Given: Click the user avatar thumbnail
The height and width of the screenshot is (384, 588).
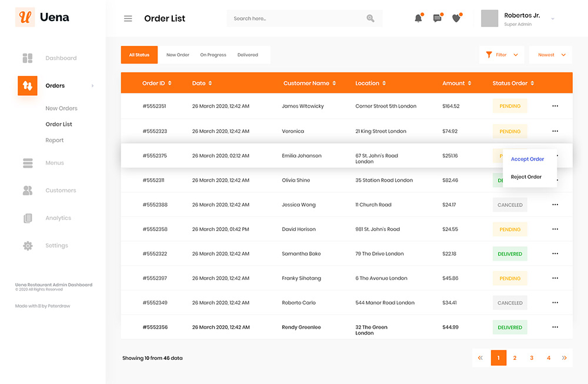Looking at the screenshot, I should pyautogui.click(x=489, y=18).
